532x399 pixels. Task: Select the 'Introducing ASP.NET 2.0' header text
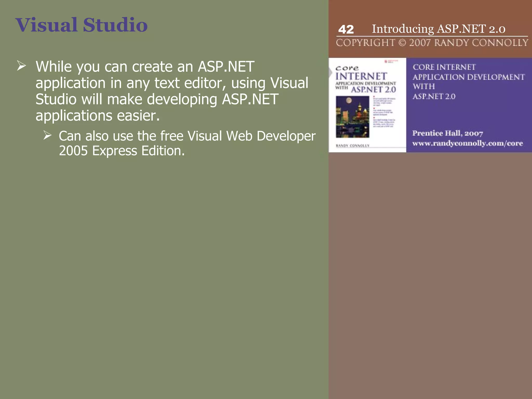coord(438,29)
